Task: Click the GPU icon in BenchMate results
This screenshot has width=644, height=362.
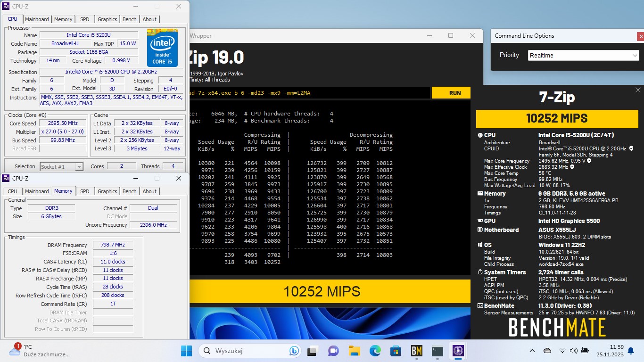Action: (x=480, y=221)
